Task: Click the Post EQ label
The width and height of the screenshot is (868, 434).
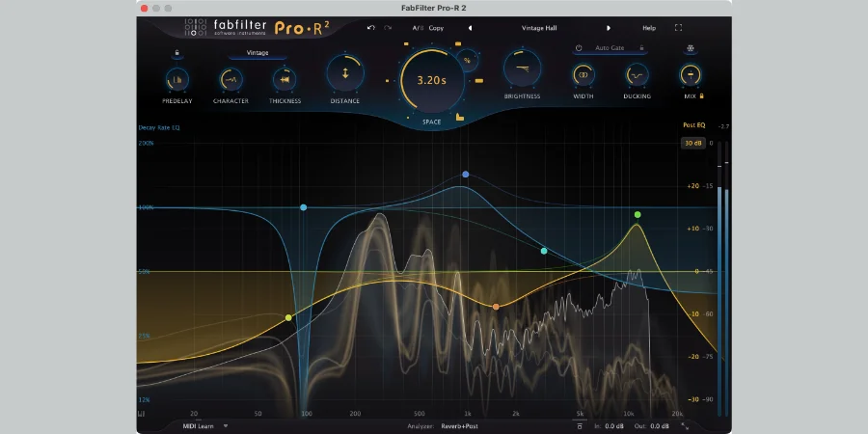Action: [x=693, y=125]
